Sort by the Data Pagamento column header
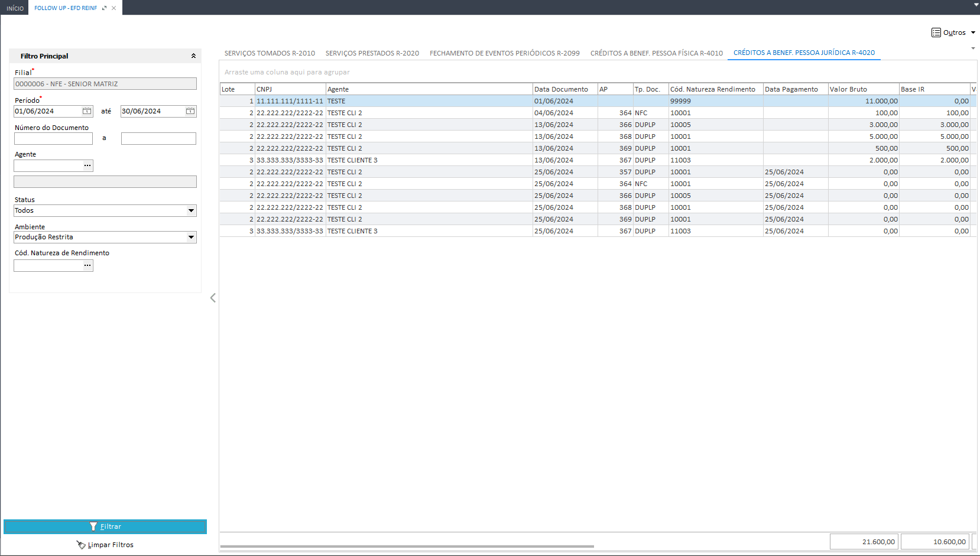Viewport: 980px width, 556px height. tap(796, 89)
